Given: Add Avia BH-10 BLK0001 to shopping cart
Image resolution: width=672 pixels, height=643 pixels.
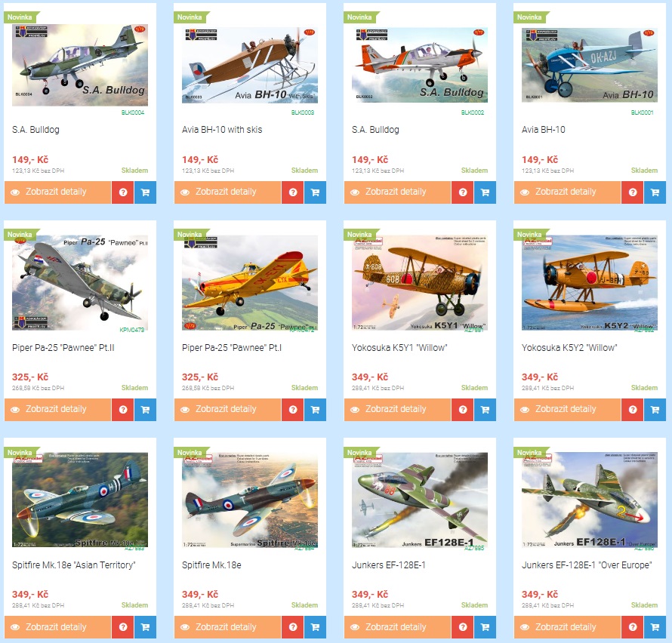Looking at the screenshot, I should [x=655, y=192].
